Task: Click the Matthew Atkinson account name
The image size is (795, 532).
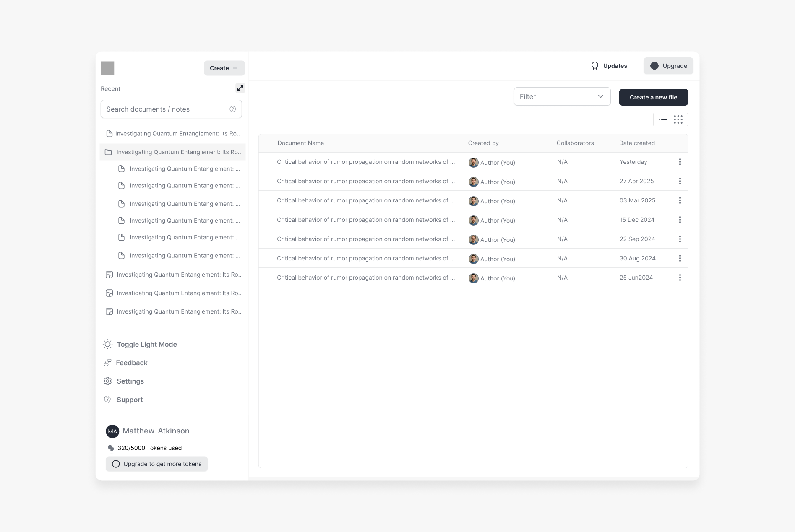Action: (x=156, y=431)
